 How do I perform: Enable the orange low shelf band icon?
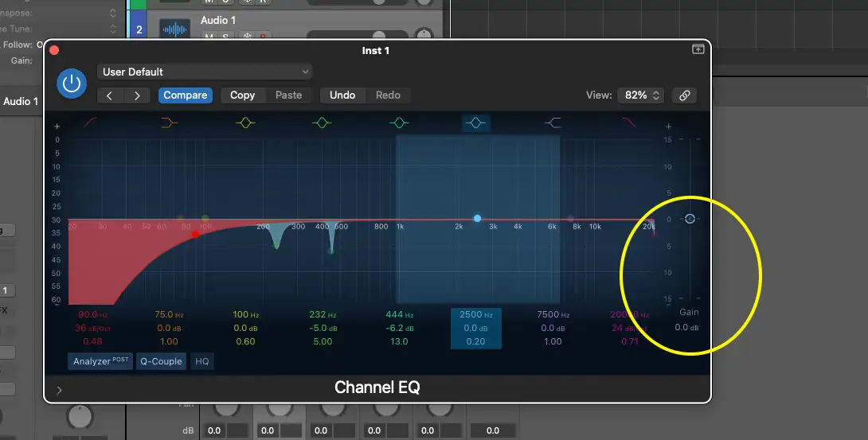tap(169, 123)
